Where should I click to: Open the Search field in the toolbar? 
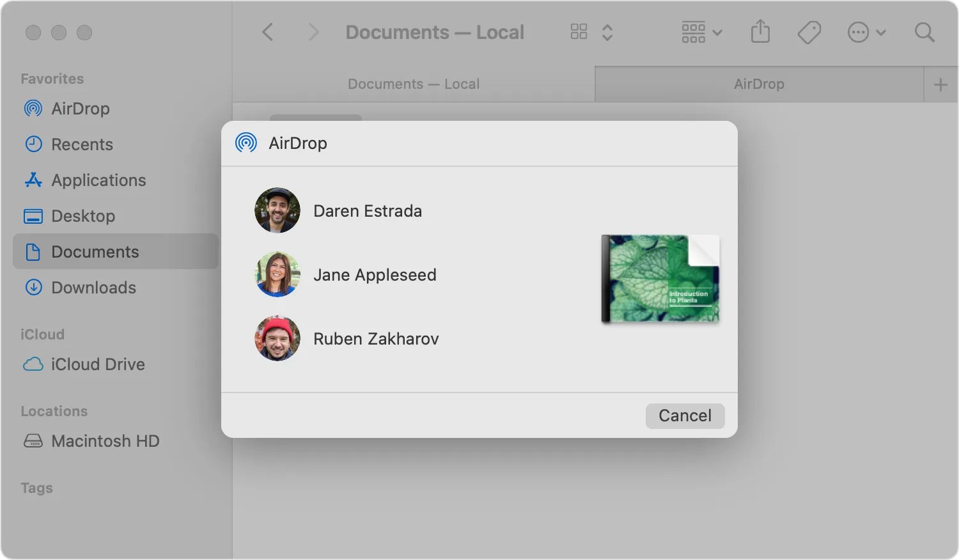(x=924, y=31)
